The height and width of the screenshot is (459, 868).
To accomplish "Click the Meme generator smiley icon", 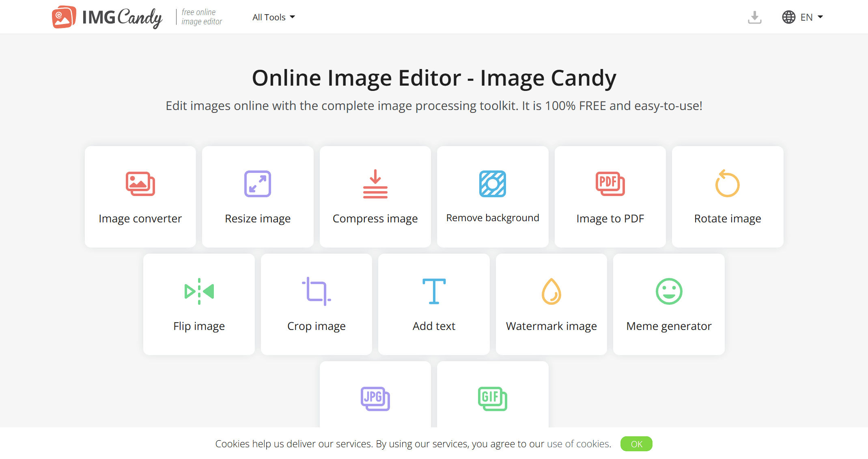I will pyautogui.click(x=669, y=291).
